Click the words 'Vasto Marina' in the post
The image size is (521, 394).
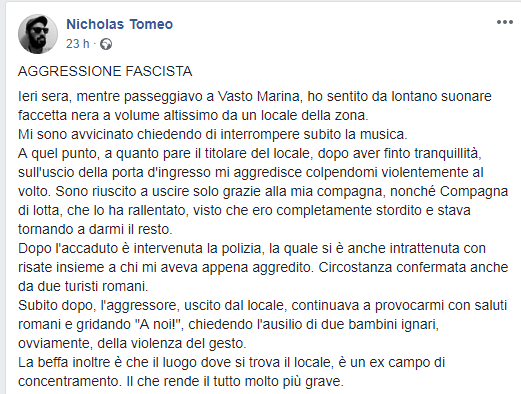coord(259,96)
